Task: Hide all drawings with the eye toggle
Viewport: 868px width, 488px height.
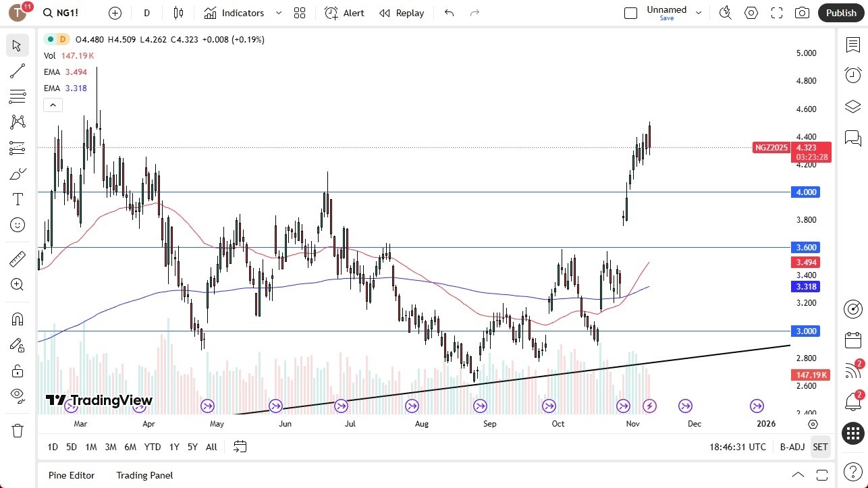Action: [17, 395]
